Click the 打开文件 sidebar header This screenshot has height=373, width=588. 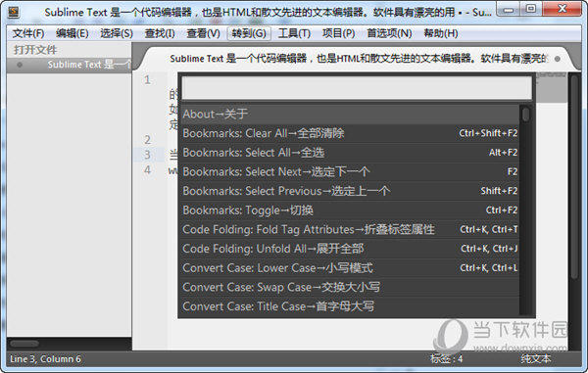click(x=35, y=50)
